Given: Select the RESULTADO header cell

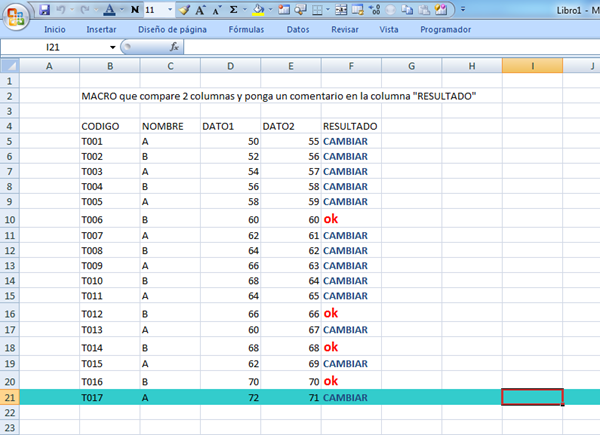Looking at the screenshot, I should point(350,127).
